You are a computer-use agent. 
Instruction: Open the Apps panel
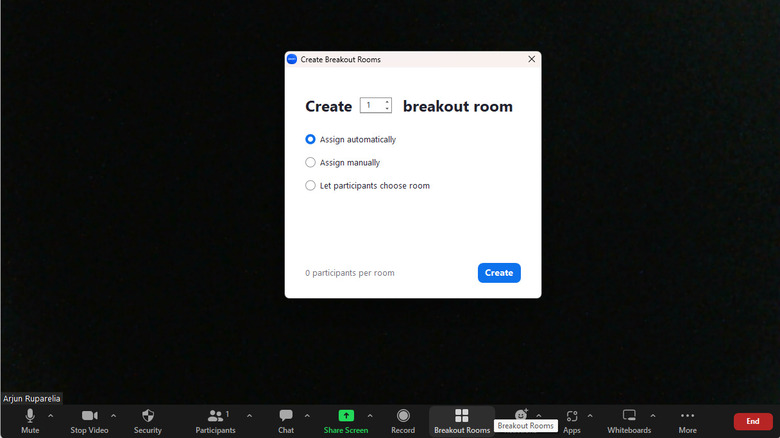pyautogui.click(x=572, y=421)
